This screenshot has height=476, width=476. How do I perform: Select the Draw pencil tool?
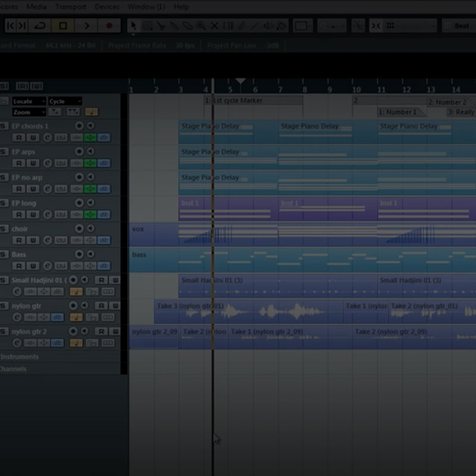click(242, 26)
